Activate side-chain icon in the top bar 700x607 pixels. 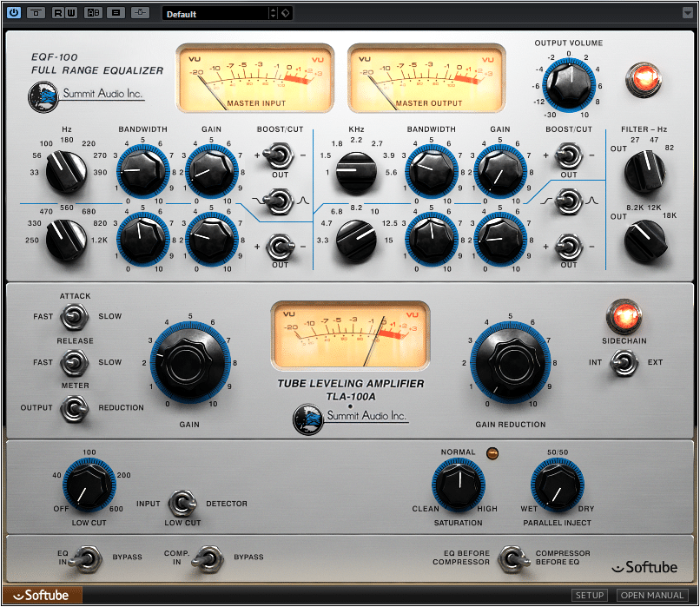pos(140,13)
